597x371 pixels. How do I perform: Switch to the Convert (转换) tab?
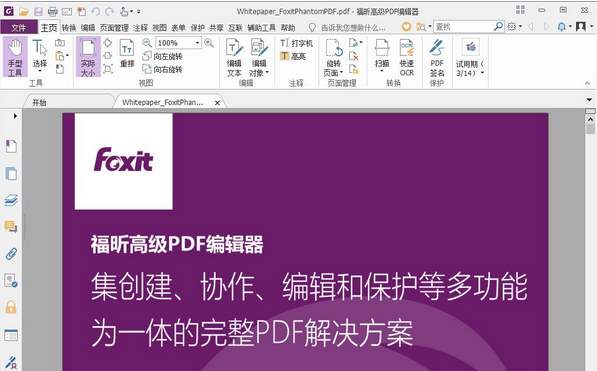(x=69, y=27)
